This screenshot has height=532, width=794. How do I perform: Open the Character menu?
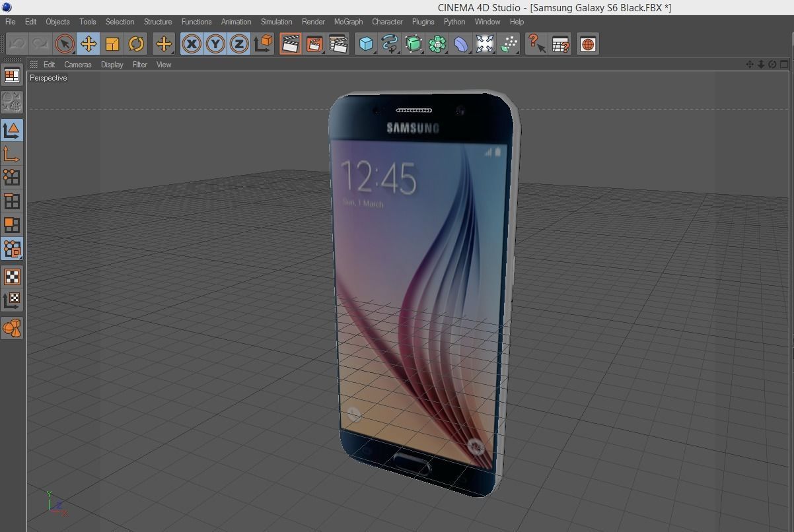[x=388, y=22]
